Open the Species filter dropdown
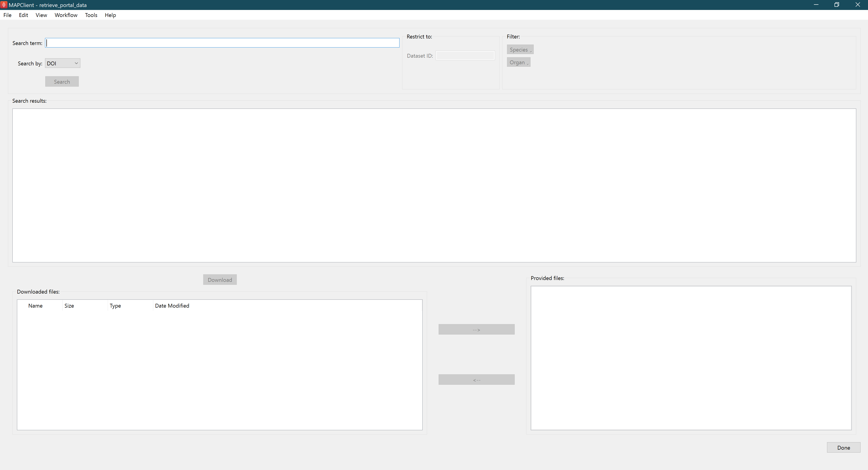 (x=520, y=50)
